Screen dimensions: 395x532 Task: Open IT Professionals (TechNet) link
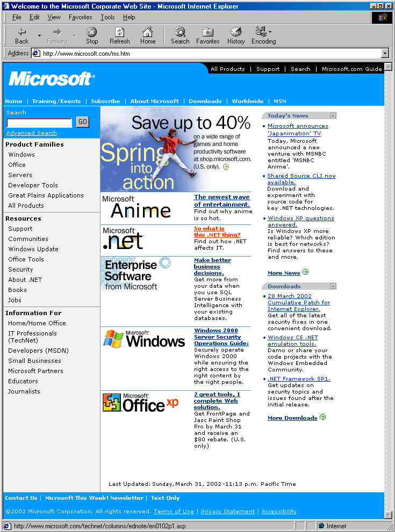click(32, 337)
